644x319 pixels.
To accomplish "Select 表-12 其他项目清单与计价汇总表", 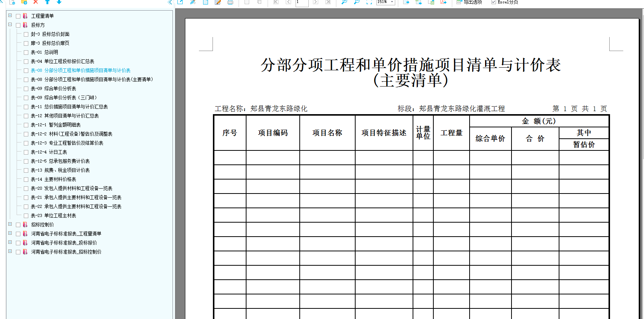I will [x=65, y=116].
